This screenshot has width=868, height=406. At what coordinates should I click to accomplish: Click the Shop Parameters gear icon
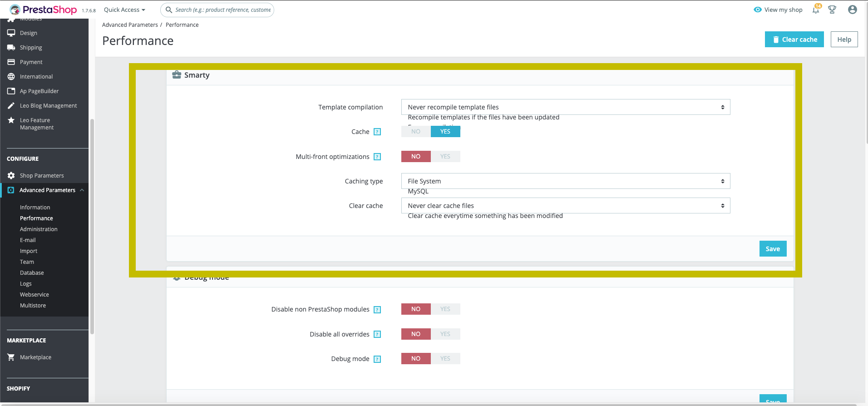(x=11, y=175)
